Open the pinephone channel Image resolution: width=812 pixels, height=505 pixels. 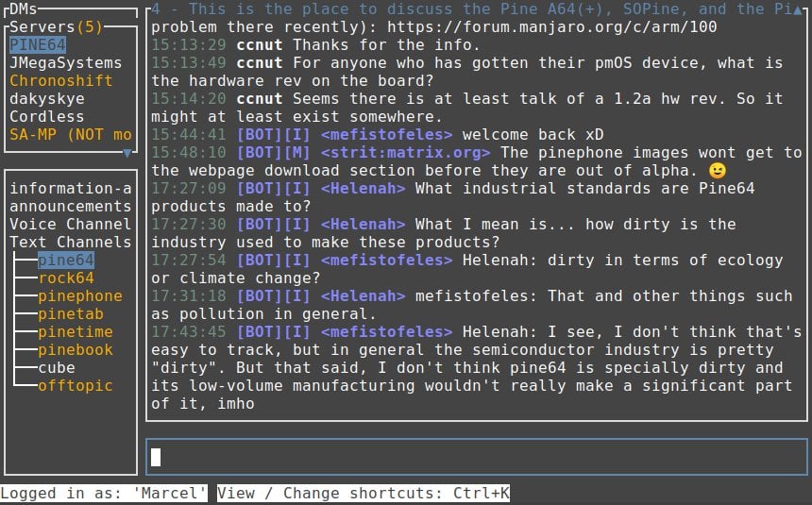(x=80, y=295)
